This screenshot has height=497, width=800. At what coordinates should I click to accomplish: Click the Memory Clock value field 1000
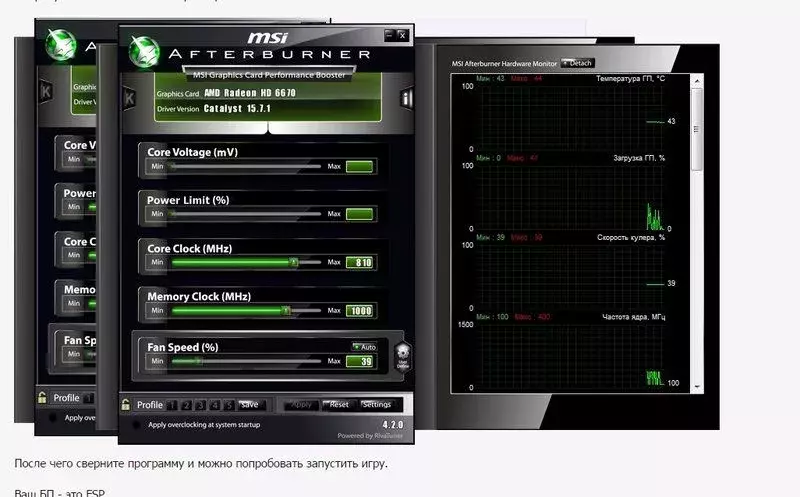click(360, 311)
